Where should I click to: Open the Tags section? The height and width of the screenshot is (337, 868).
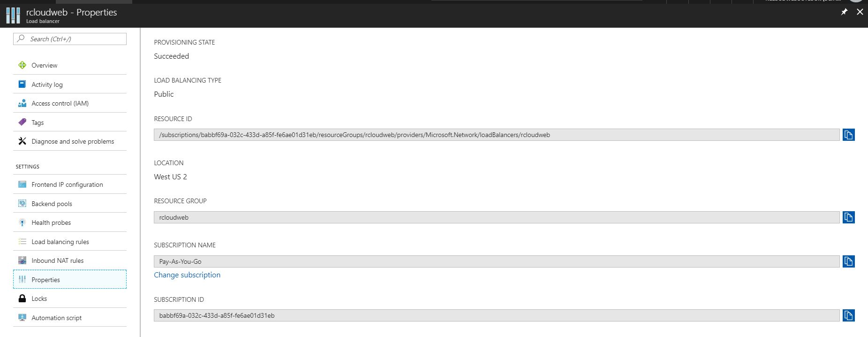coord(70,122)
